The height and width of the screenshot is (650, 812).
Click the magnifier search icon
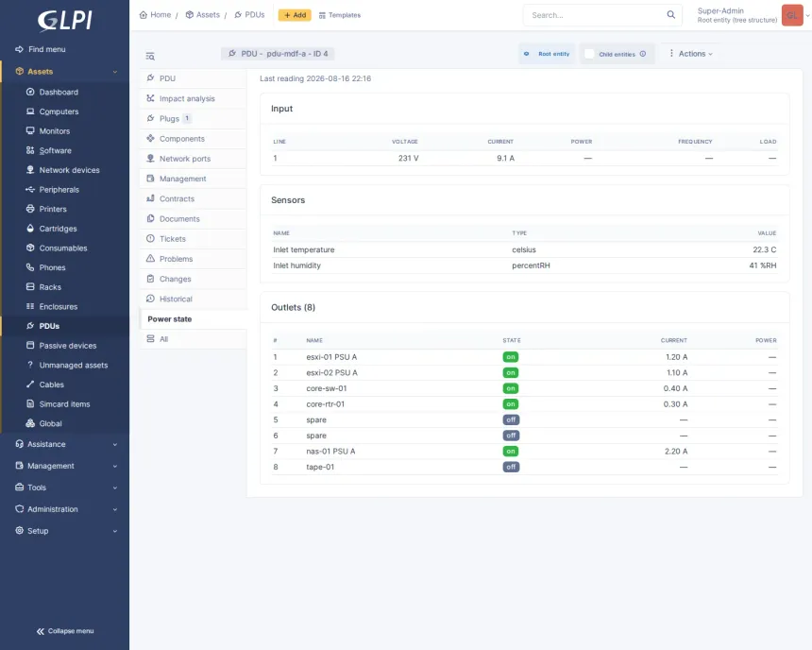670,15
